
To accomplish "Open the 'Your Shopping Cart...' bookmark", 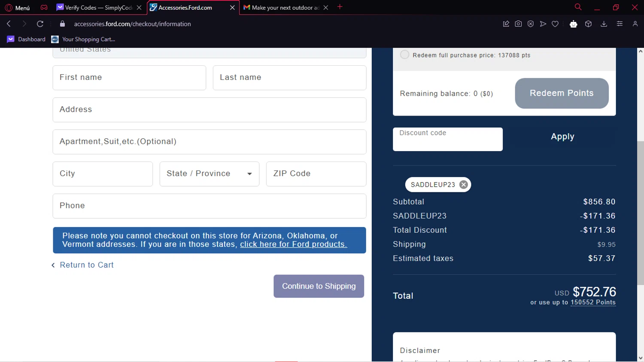I will click(83, 39).
